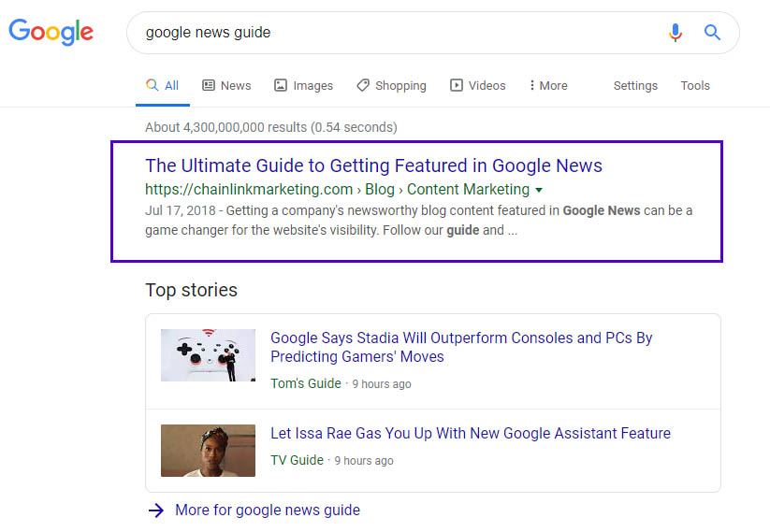Click the chainlinkmarketing.com URL breadcrumb

[x=337, y=190]
